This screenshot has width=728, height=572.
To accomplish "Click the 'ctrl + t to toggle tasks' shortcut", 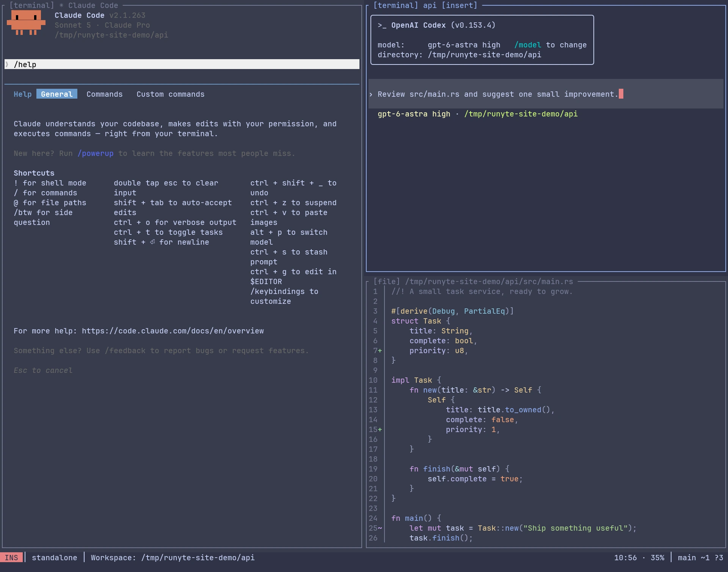I will (x=168, y=232).
